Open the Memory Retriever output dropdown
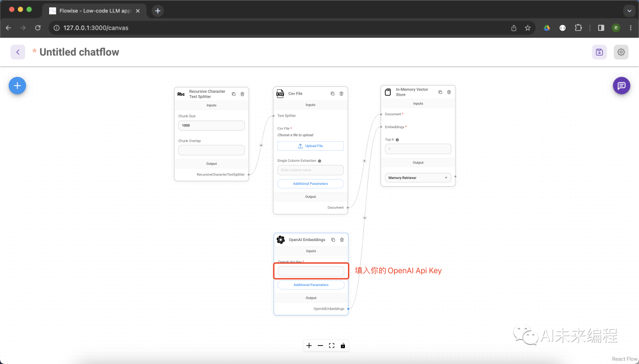Screen dimensions: 639x364 pos(418,178)
